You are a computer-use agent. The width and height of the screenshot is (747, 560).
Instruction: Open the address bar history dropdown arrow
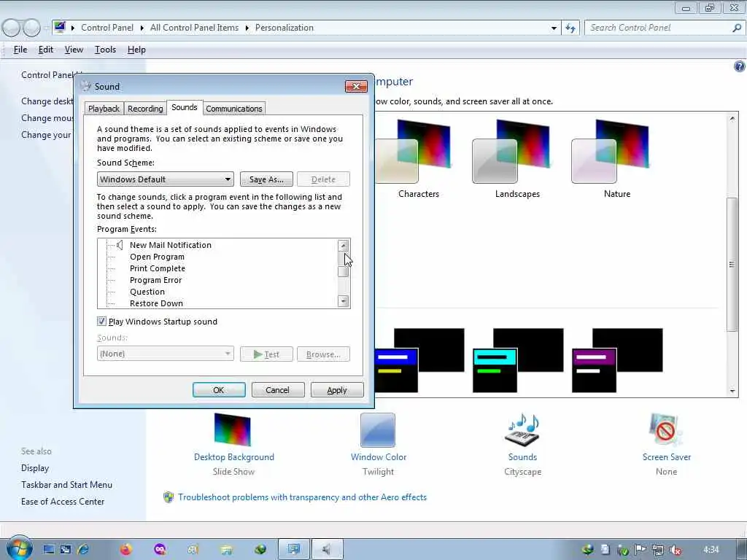coord(554,28)
